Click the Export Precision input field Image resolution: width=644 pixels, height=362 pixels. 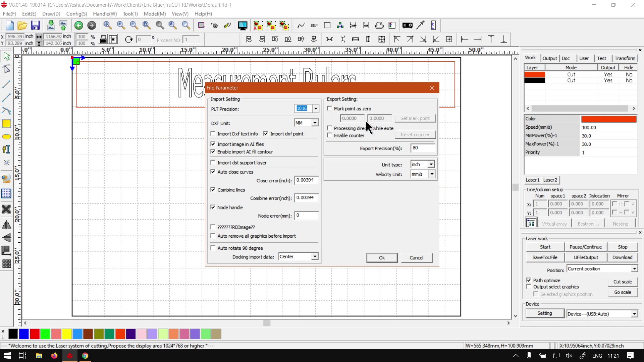coord(422,148)
